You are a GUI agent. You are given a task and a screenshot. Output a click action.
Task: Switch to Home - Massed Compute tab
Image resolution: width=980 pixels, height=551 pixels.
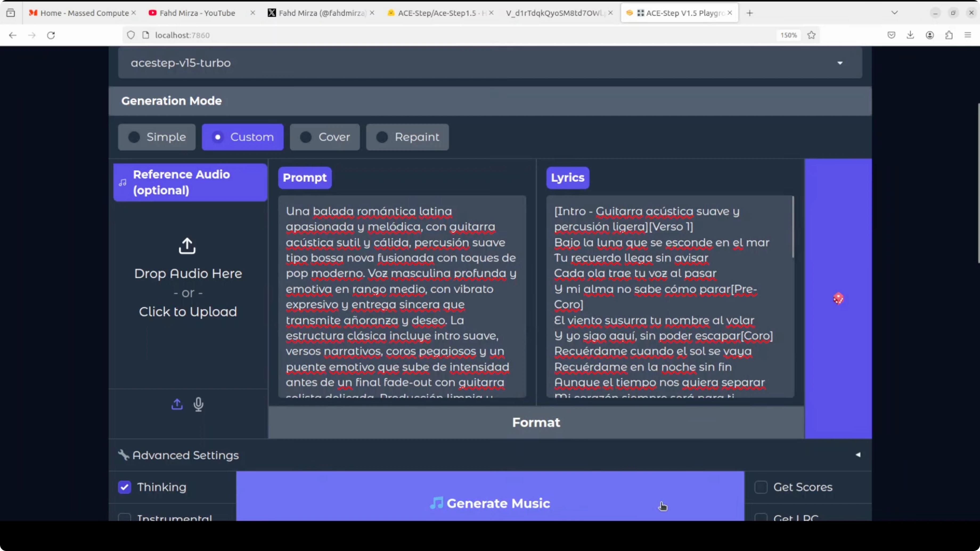coord(84,13)
